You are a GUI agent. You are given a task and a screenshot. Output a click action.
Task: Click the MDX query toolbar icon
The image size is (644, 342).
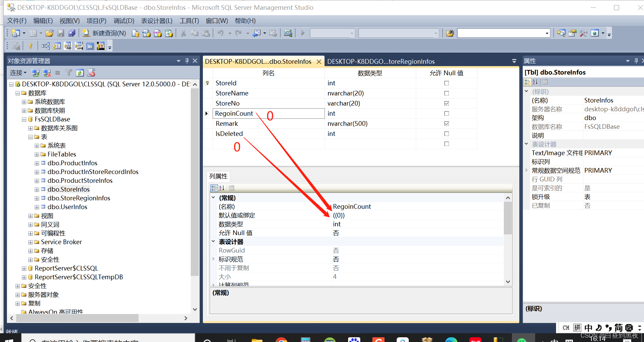point(147,33)
